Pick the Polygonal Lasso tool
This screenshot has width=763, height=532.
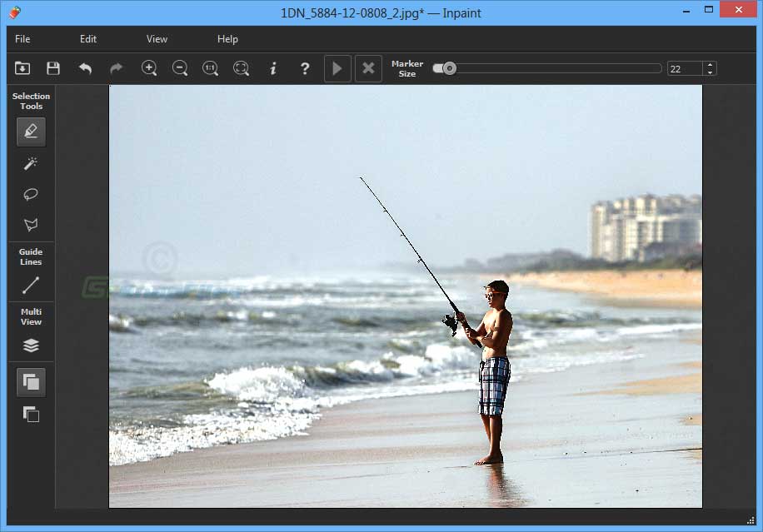point(31,225)
